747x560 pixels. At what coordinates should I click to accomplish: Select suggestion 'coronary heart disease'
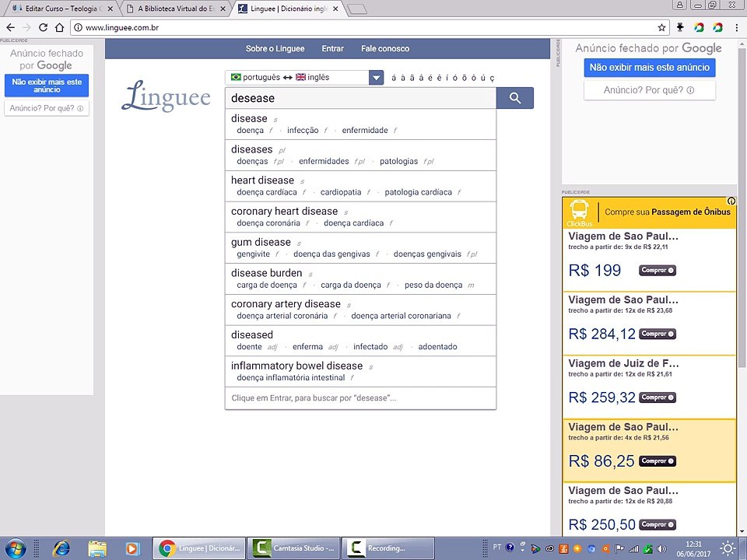360,217
